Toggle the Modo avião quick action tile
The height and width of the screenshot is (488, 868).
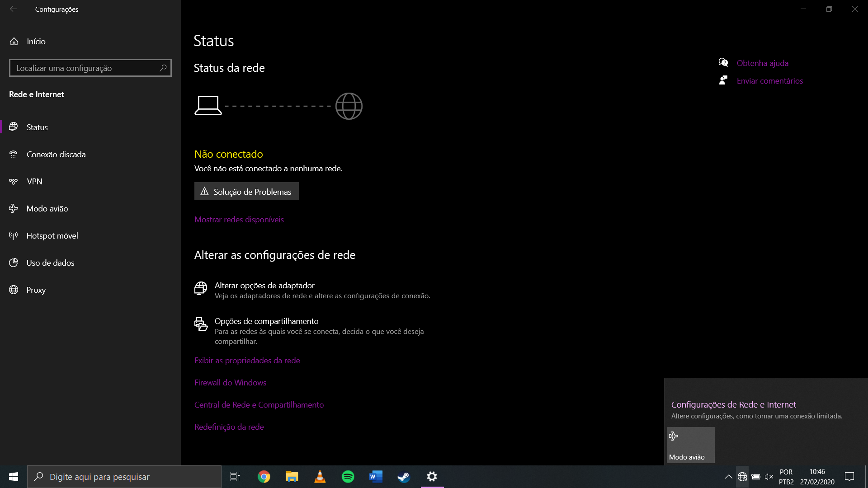[x=690, y=445]
